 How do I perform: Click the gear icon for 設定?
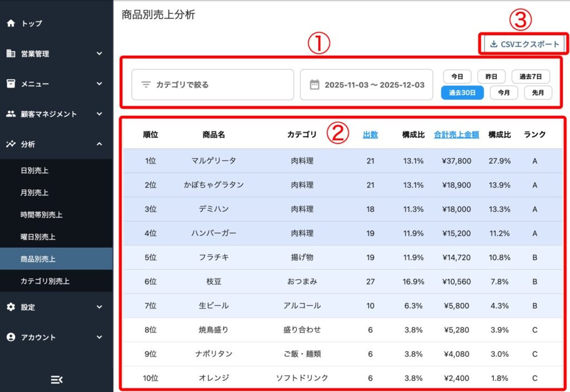(11, 307)
